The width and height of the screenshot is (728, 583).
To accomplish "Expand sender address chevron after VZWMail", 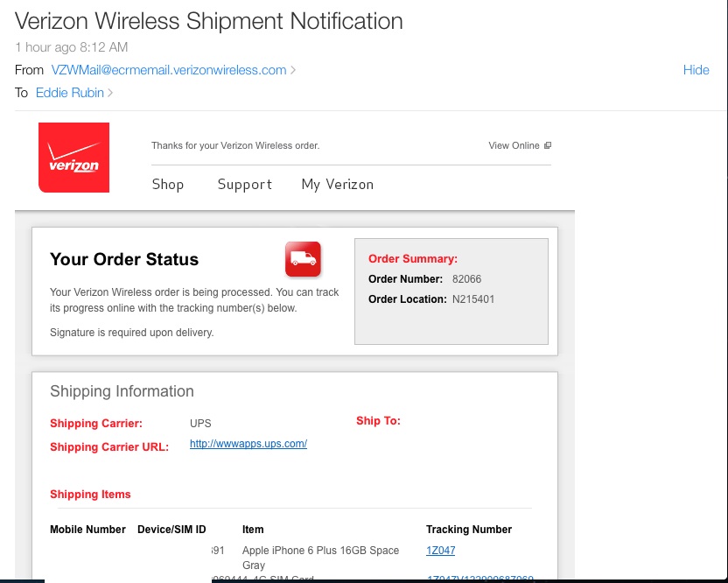I will tap(293, 70).
